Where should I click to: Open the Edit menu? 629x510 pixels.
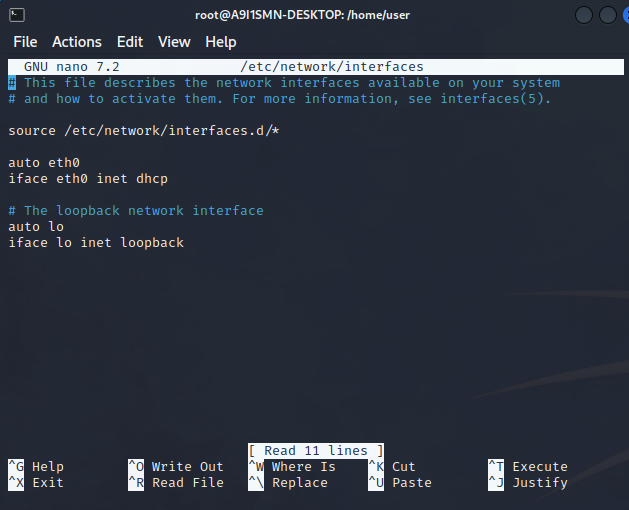click(x=130, y=42)
